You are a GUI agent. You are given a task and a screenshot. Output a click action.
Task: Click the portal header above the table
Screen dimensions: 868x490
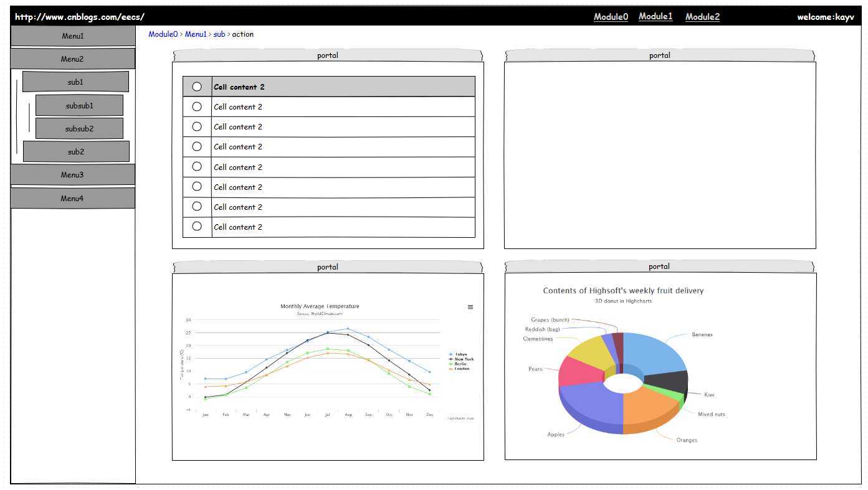pos(328,55)
